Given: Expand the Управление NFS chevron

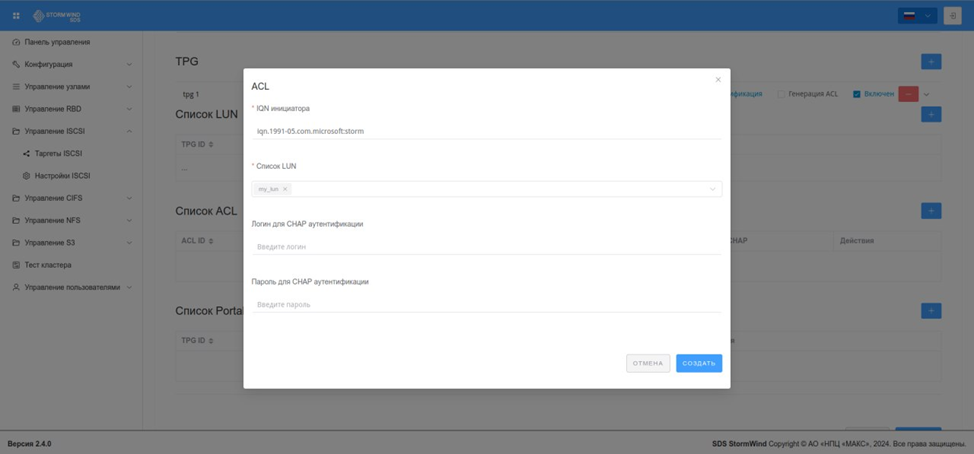Looking at the screenshot, I should pyautogui.click(x=129, y=220).
